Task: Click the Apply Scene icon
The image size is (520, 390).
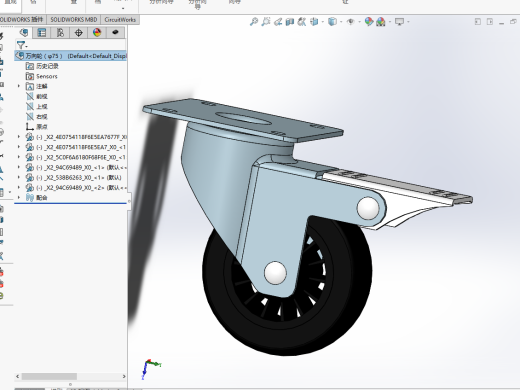Action: point(381,22)
